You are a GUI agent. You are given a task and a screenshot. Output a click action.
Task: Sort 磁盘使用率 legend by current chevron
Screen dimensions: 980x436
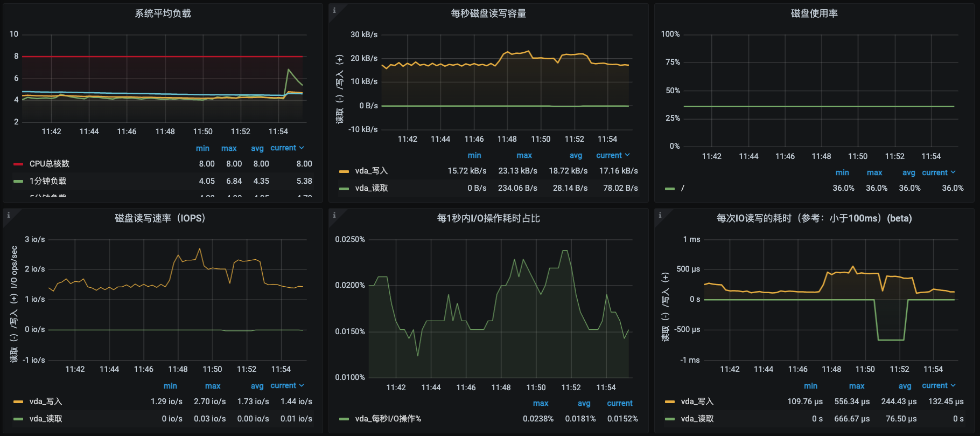click(x=953, y=172)
